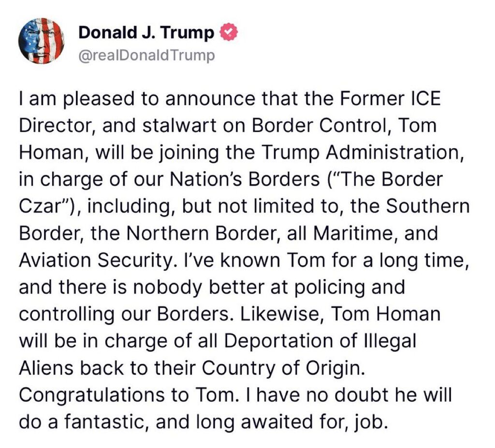Viewport: 495px width, 448px height.
Task: Open the Donald J. Trump display name
Action: 146,32
